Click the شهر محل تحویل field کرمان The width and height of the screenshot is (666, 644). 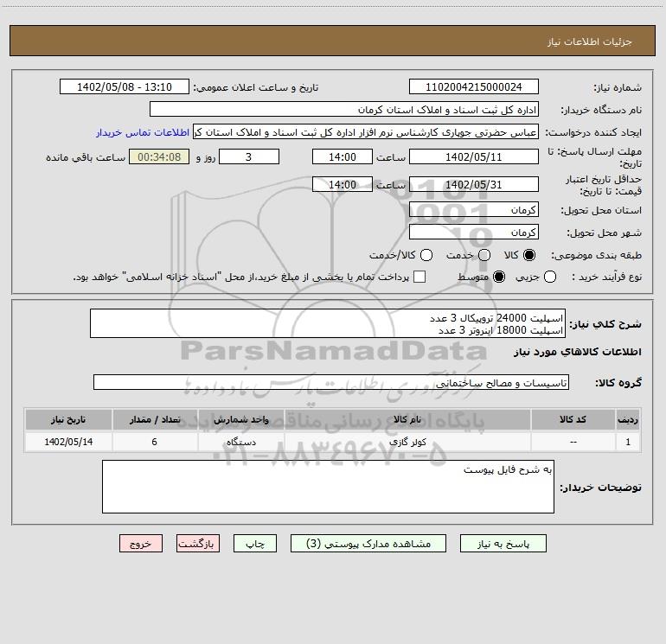click(474, 232)
